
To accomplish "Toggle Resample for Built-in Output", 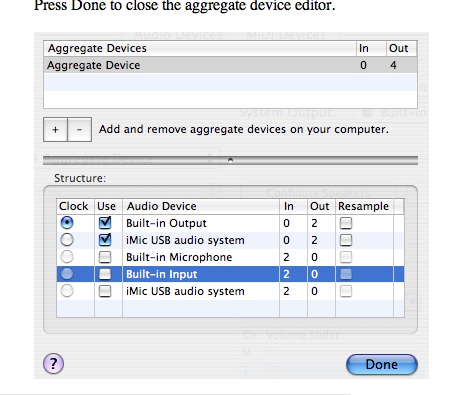I will (346, 223).
